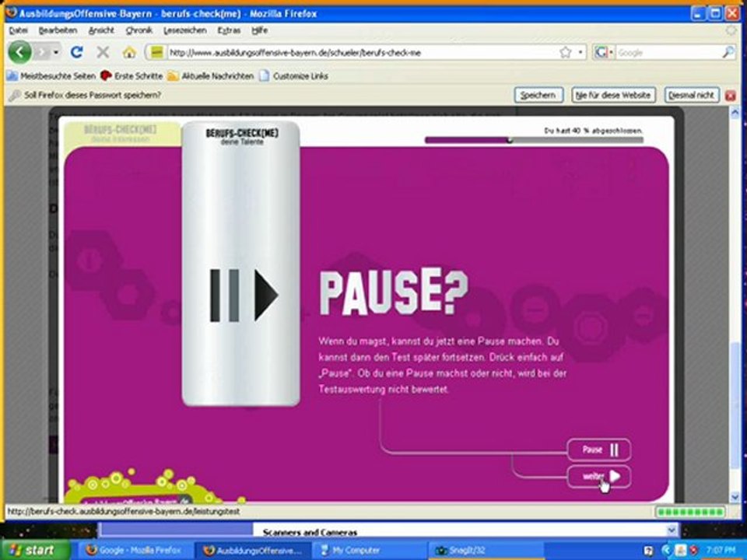Click the scroll up arrow of the page
This screenshot has width=747, height=560.
(x=735, y=114)
